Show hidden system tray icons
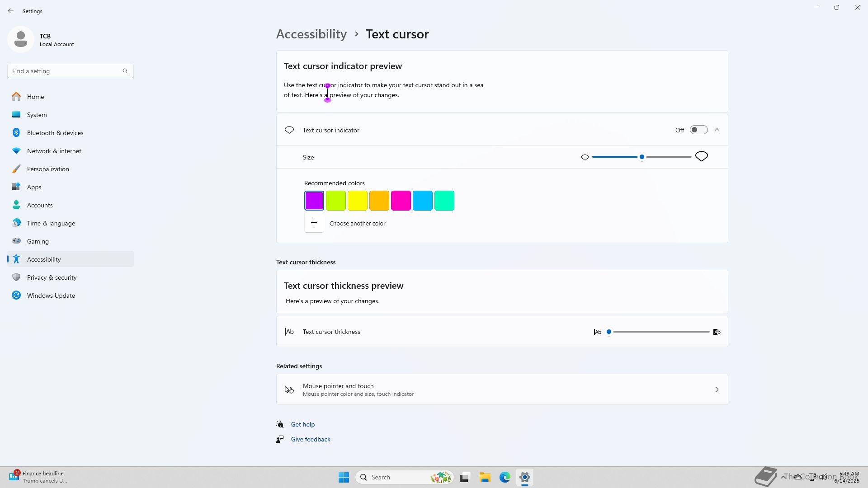Viewport: 868px width, 488px height. point(783,477)
